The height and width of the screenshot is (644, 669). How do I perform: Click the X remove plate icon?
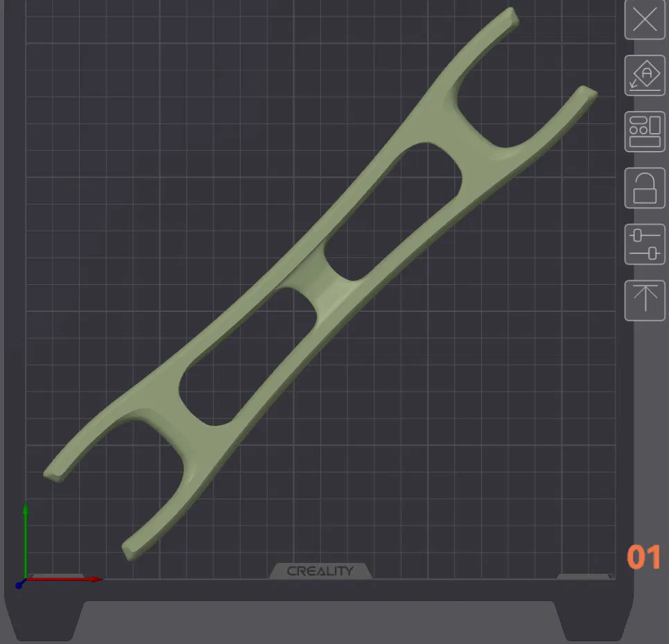point(645,19)
